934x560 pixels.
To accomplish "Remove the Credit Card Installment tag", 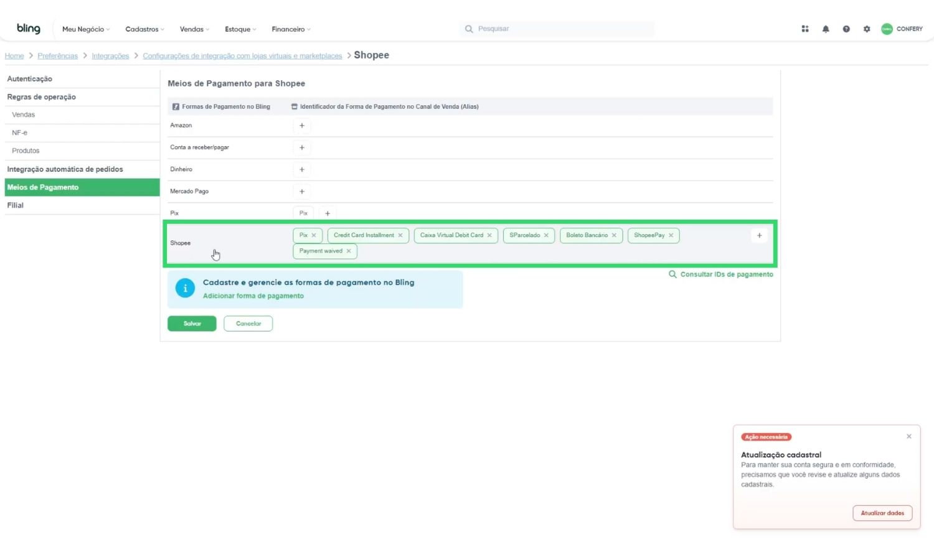I will pyautogui.click(x=400, y=235).
